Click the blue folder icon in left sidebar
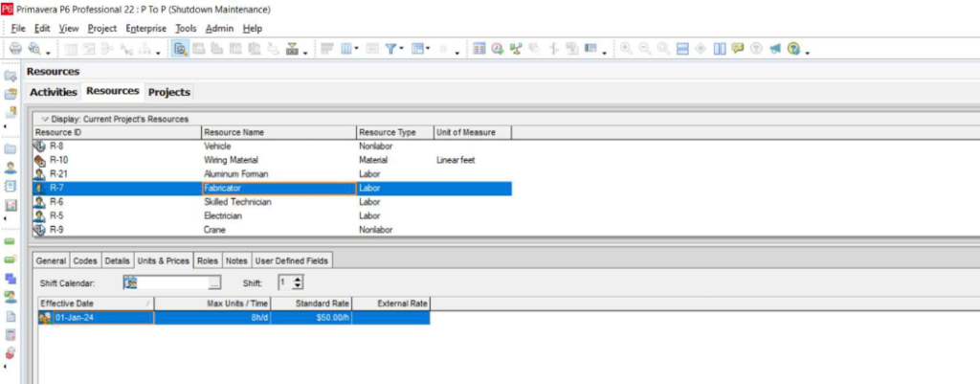Viewport: 980px width, 384px height. pyautogui.click(x=11, y=149)
